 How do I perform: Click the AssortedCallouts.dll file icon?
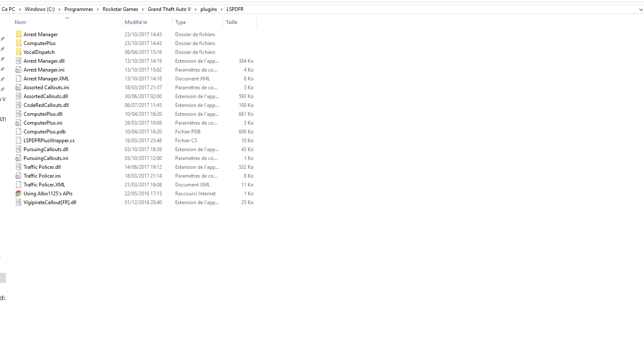coord(19,96)
